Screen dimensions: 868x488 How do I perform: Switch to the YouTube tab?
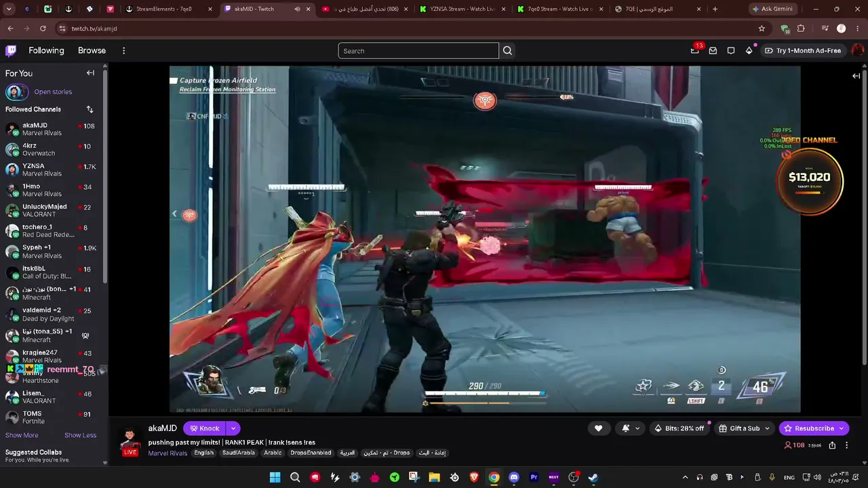tap(365, 9)
